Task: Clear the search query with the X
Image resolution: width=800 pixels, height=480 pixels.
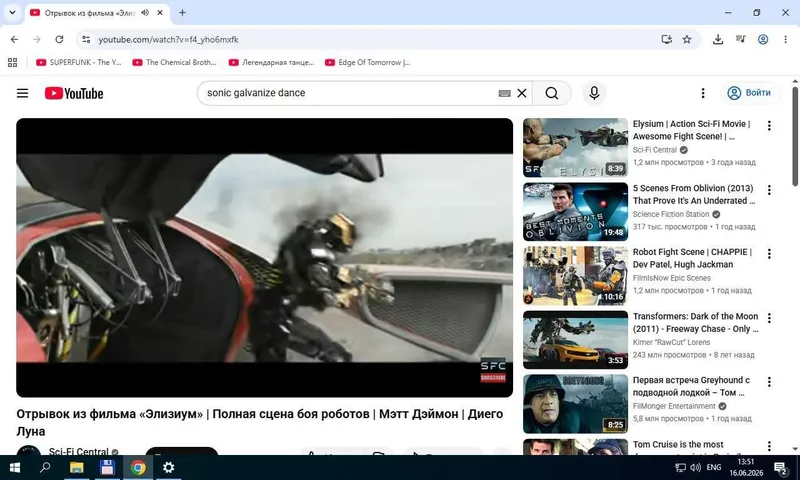Action: (522, 93)
